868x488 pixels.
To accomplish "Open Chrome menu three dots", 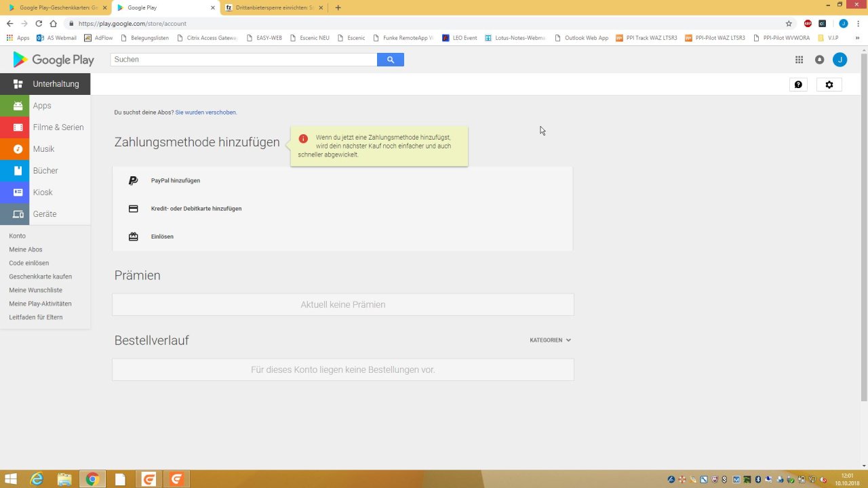I will point(858,24).
